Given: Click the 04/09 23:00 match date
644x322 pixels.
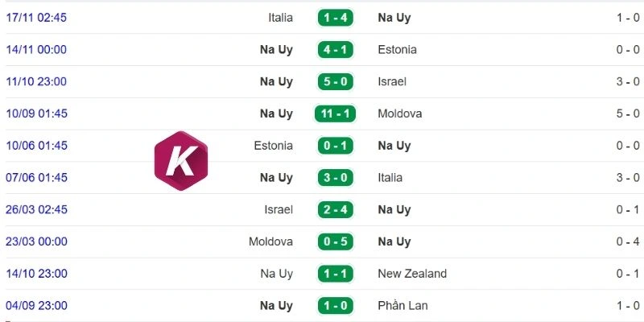Looking at the screenshot, I should point(36,306).
